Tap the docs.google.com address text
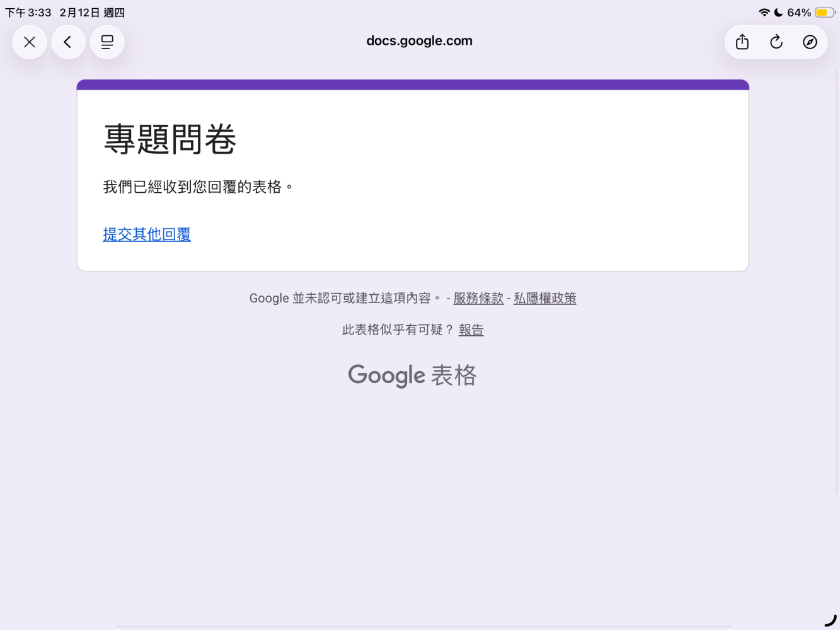 coord(420,41)
